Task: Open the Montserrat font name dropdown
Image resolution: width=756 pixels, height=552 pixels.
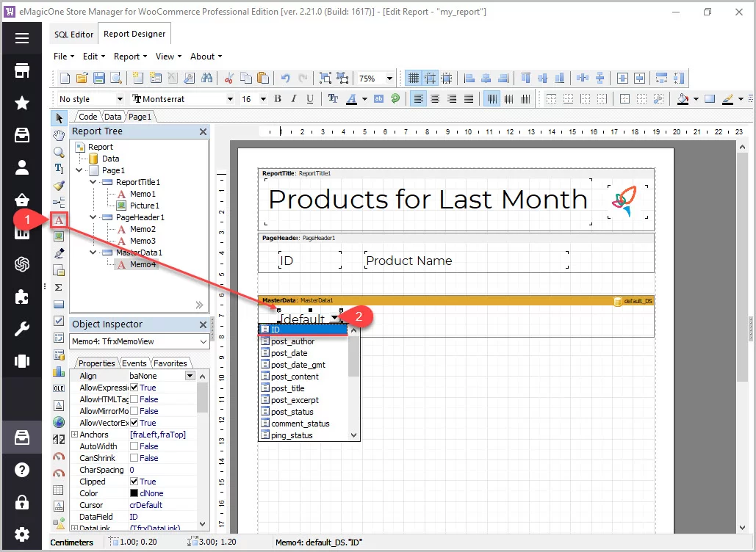Action: tap(230, 99)
